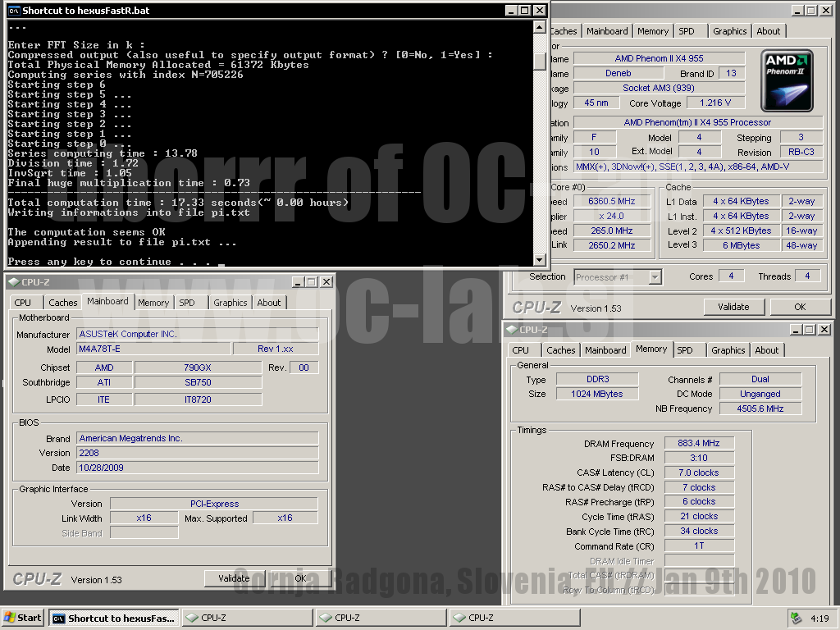The height and width of the screenshot is (630, 840).
Task: Click the console scrollbar up arrow
Action: click(540, 27)
